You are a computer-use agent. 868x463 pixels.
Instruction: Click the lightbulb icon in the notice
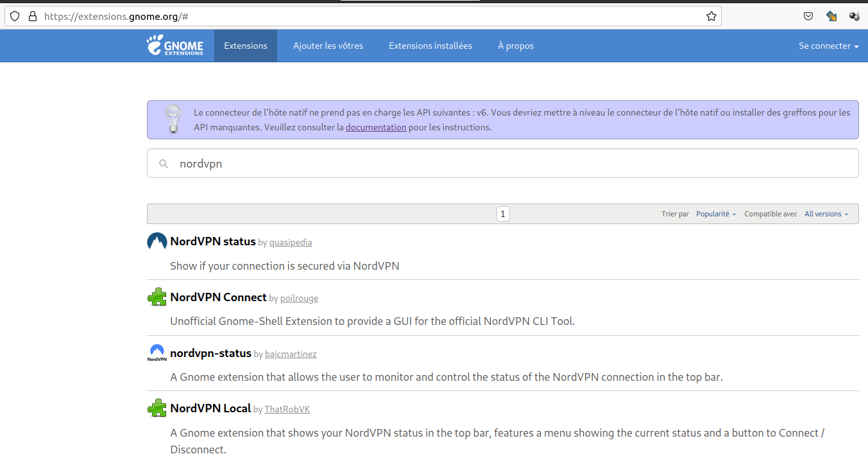173,119
